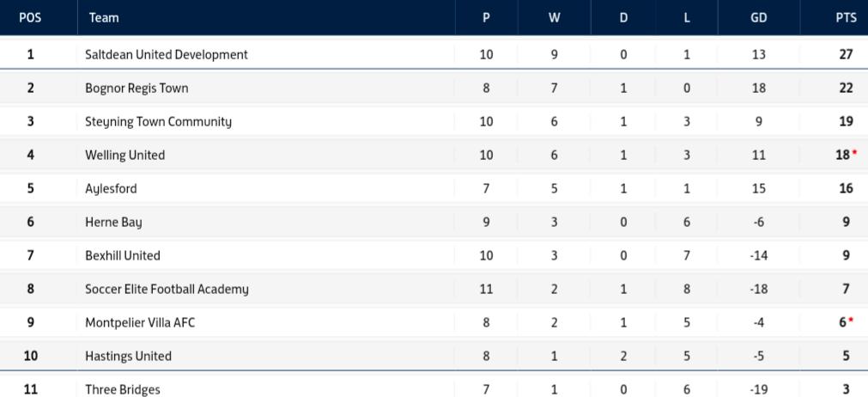This screenshot has height=397, width=868.
Task: Select Bexhill United team name
Action: (122, 255)
